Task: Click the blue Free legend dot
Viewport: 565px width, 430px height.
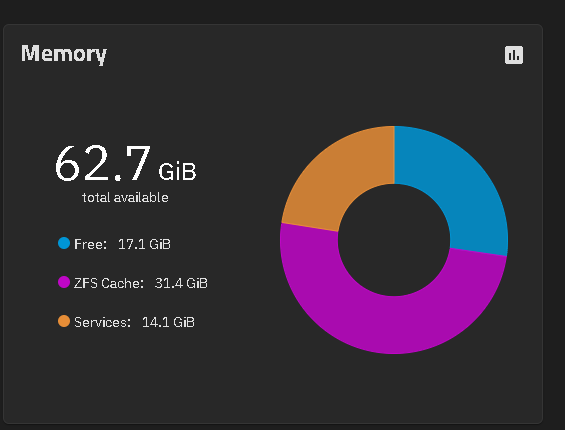Action: (x=64, y=243)
